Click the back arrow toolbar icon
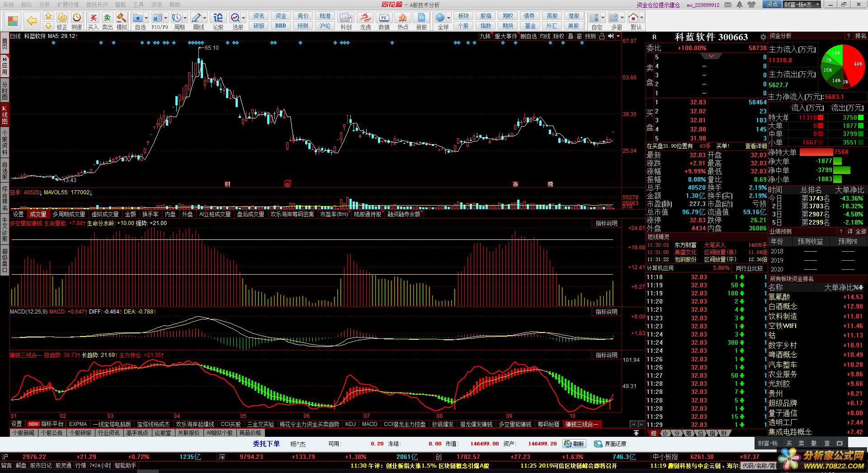The image size is (868, 473). click(x=32, y=20)
